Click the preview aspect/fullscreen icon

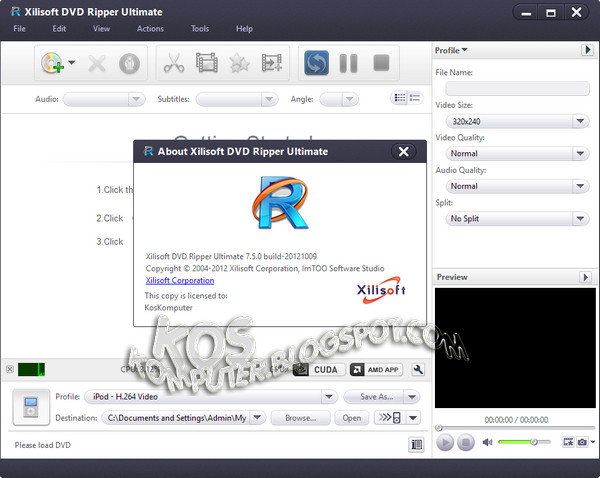[x=568, y=442]
